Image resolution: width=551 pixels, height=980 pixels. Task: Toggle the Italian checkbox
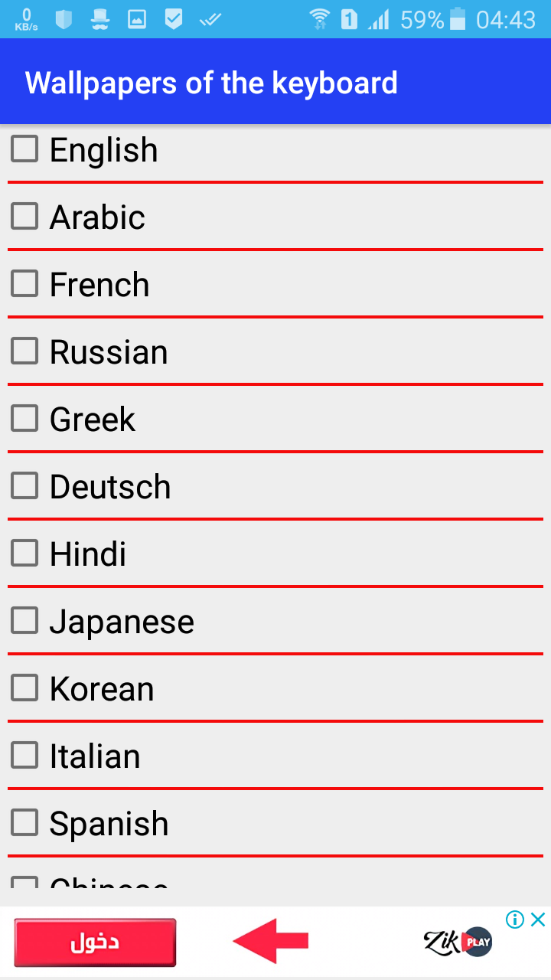tap(24, 755)
